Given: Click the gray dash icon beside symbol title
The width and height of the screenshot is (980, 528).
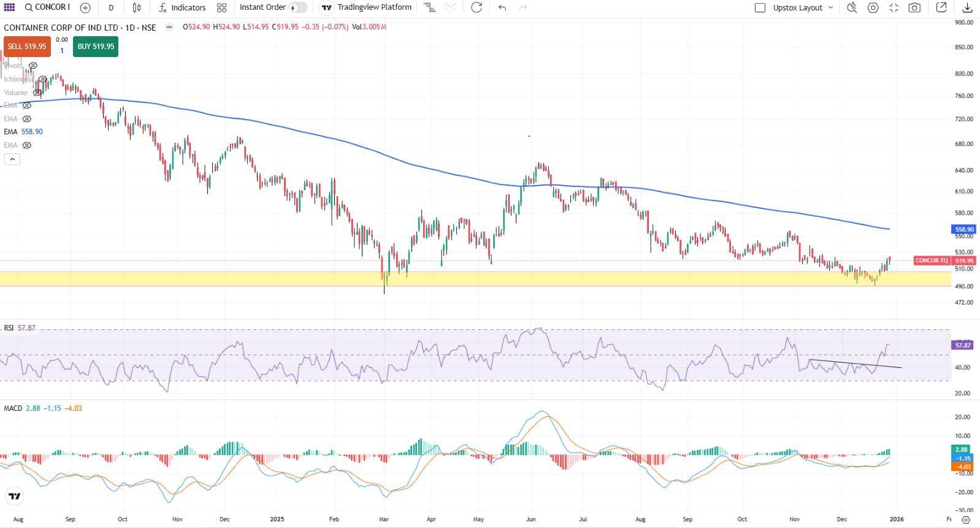Looking at the screenshot, I should click(x=169, y=27).
